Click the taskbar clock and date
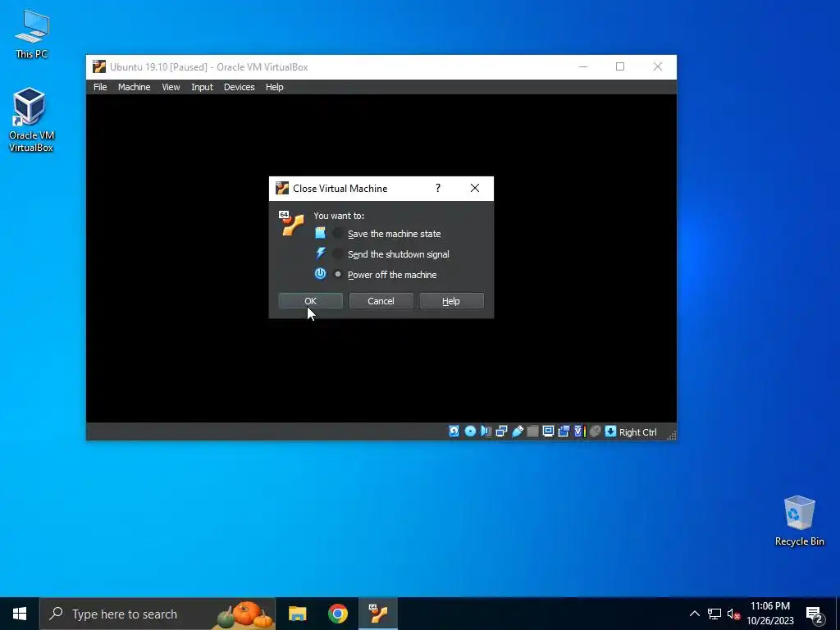Screen dimensions: 840x630 [770, 614]
